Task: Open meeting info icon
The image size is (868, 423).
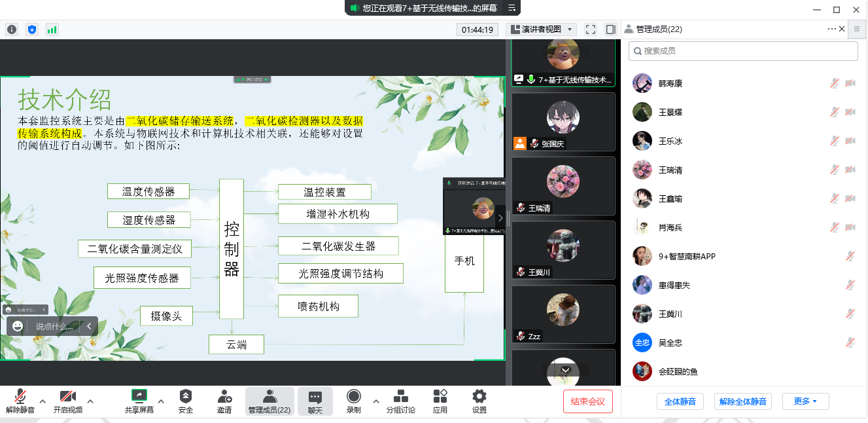Action: point(12,29)
